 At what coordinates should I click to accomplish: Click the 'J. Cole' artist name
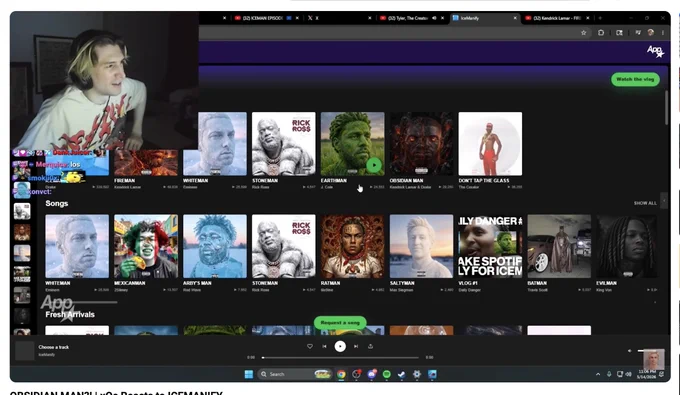326,187
